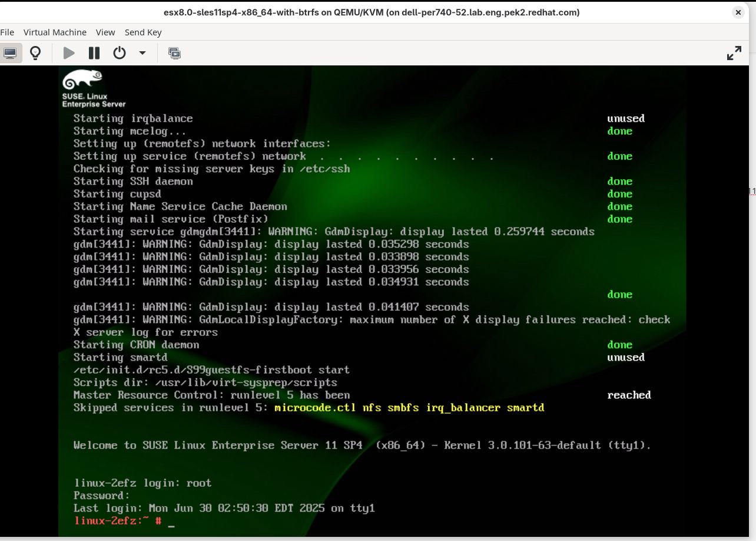The image size is (756, 541).
Task: Click the window title bar text
Action: click(x=372, y=12)
